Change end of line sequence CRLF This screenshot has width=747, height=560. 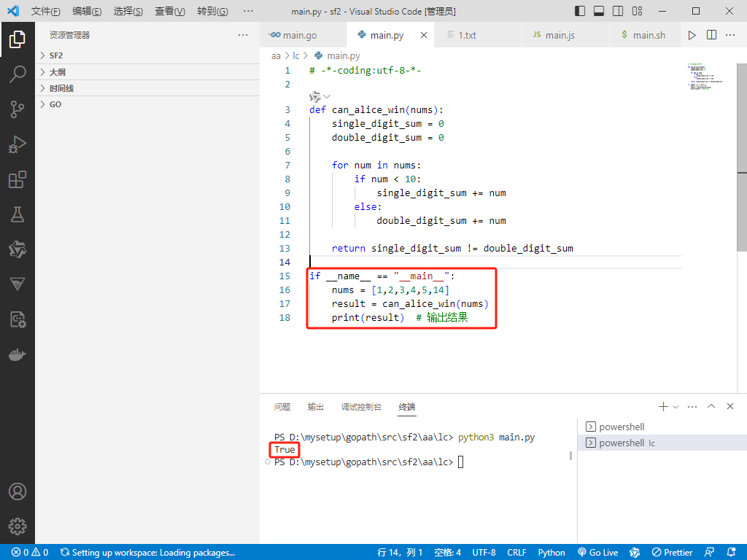coord(516,553)
